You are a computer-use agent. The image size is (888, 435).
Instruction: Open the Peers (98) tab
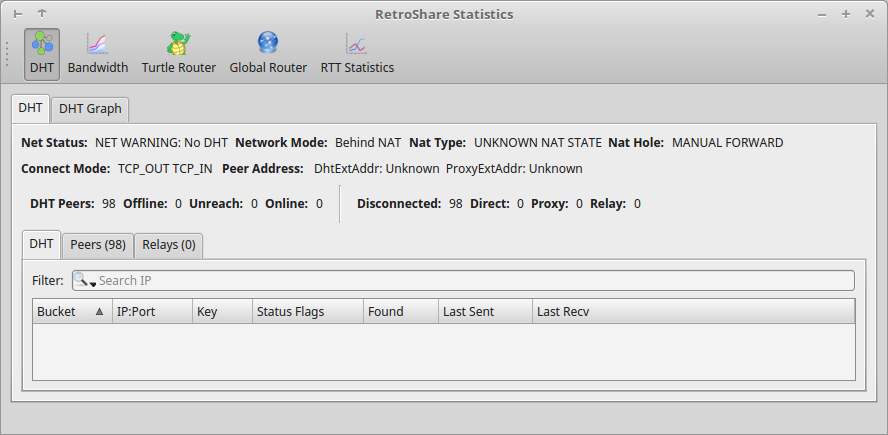pos(98,245)
